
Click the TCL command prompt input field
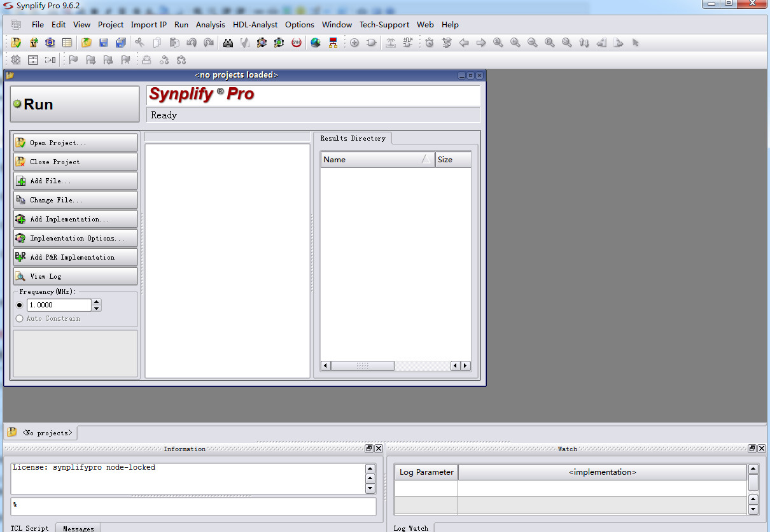(193, 507)
